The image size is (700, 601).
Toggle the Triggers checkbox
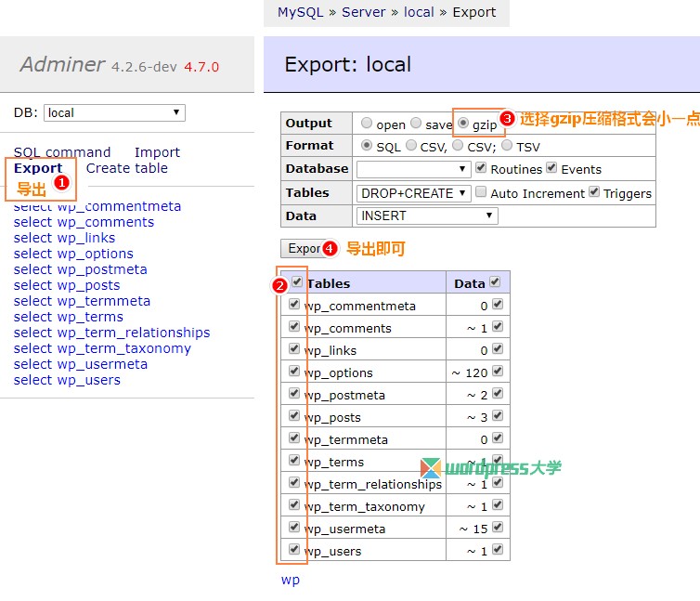pyautogui.click(x=594, y=191)
